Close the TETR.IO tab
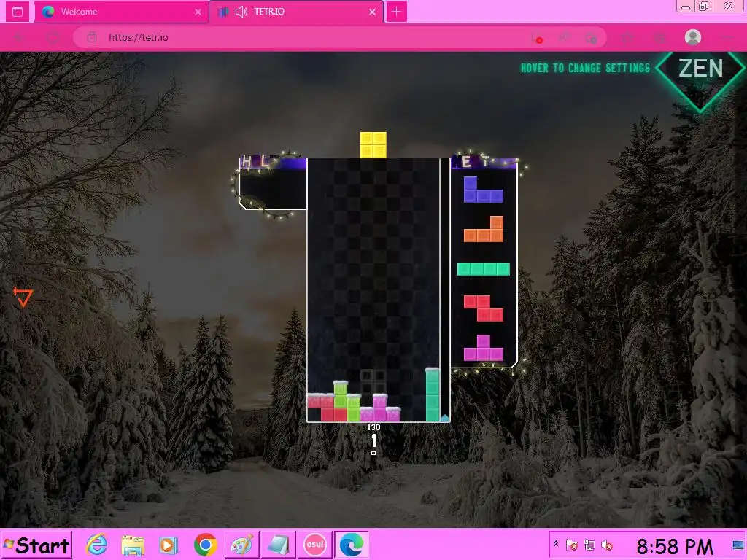Image resolution: width=747 pixels, height=560 pixels. pos(372,12)
